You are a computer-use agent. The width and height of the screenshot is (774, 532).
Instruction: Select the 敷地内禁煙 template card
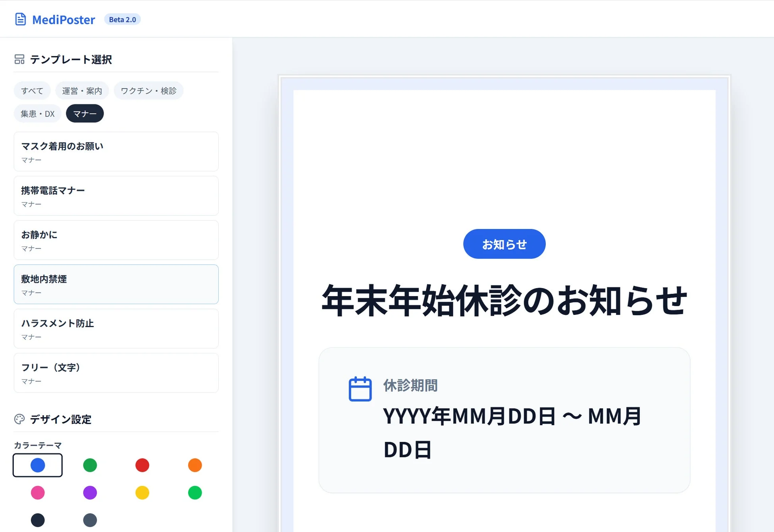click(116, 284)
